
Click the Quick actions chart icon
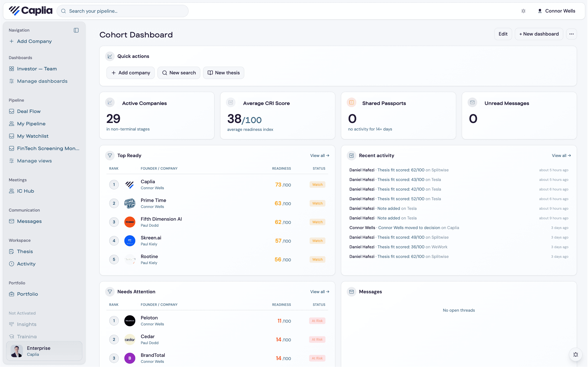click(110, 56)
